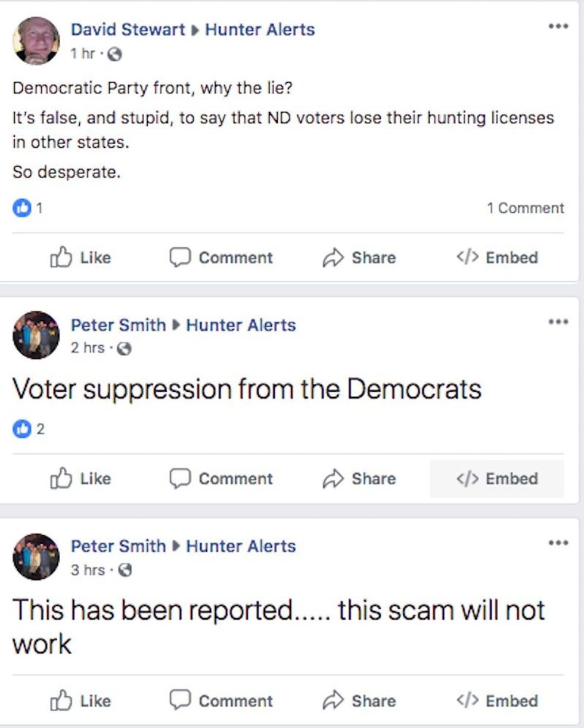The width and height of the screenshot is (584, 728).
Task: Expand options for the 'scam will not work' post
Action: [558, 543]
